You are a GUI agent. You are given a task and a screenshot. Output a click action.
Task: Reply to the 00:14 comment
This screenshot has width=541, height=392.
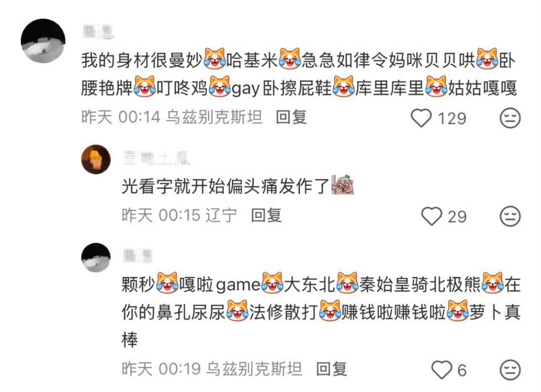pos(291,117)
